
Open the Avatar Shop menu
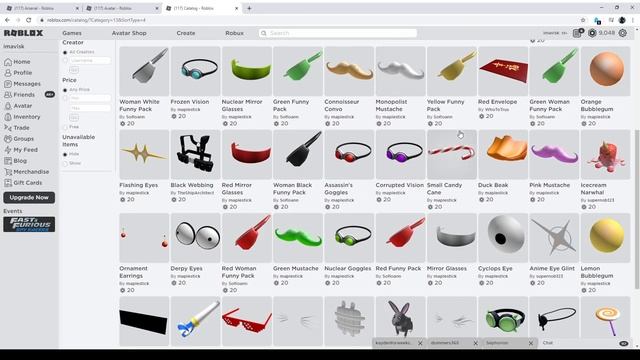(129, 33)
